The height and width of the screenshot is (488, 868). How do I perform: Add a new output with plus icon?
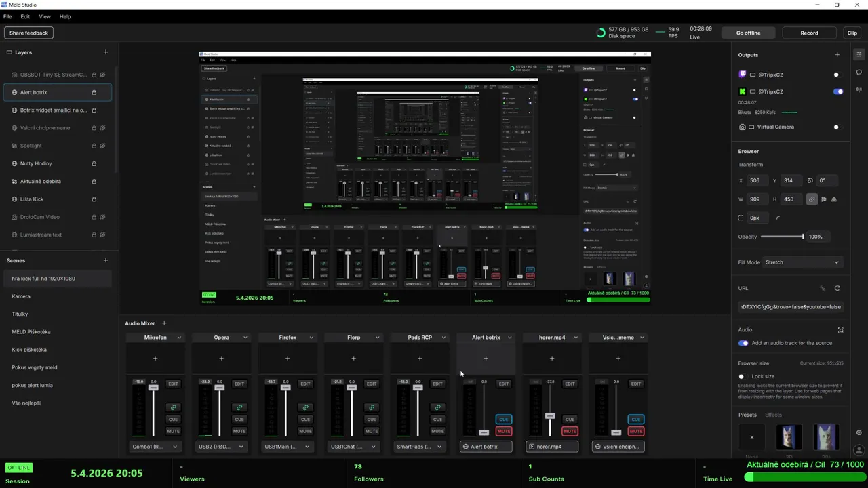tap(837, 55)
